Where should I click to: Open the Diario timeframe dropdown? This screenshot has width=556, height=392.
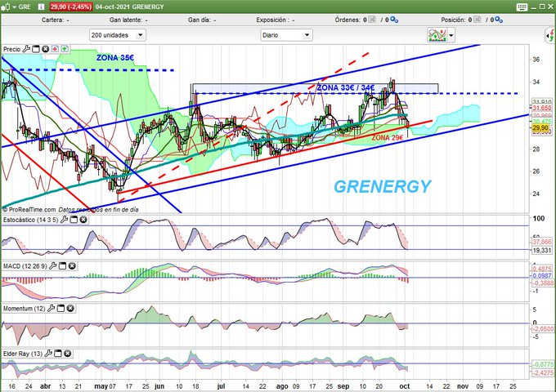point(286,35)
